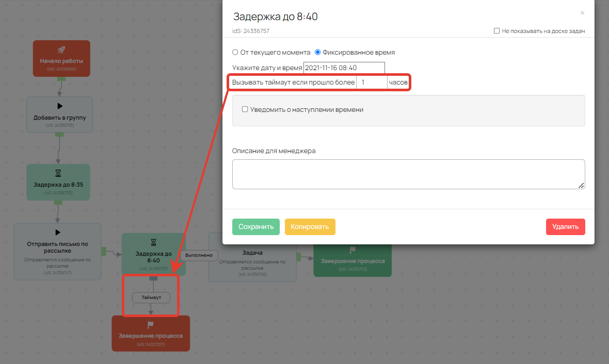Click rocket icon in Начало работы block
The height and width of the screenshot is (364, 609).
(61, 50)
